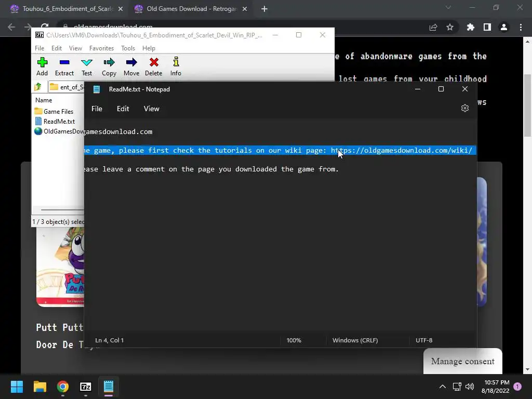532x399 pixels.
Task: Share this page from Chrome address bar
Action: [x=433, y=27]
